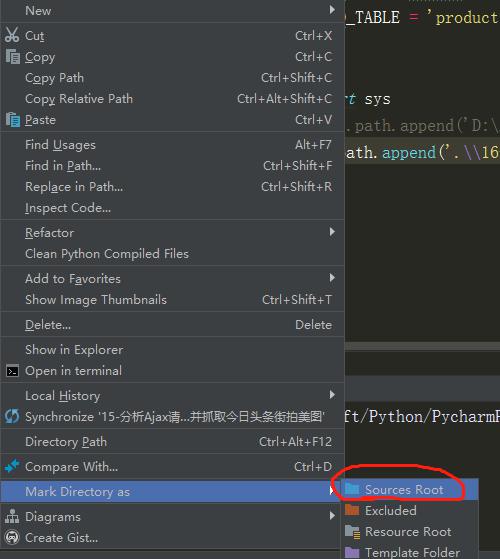The width and height of the screenshot is (500, 559).
Task: Click the sys.path.append code line in editor
Action: tap(422, 153)
